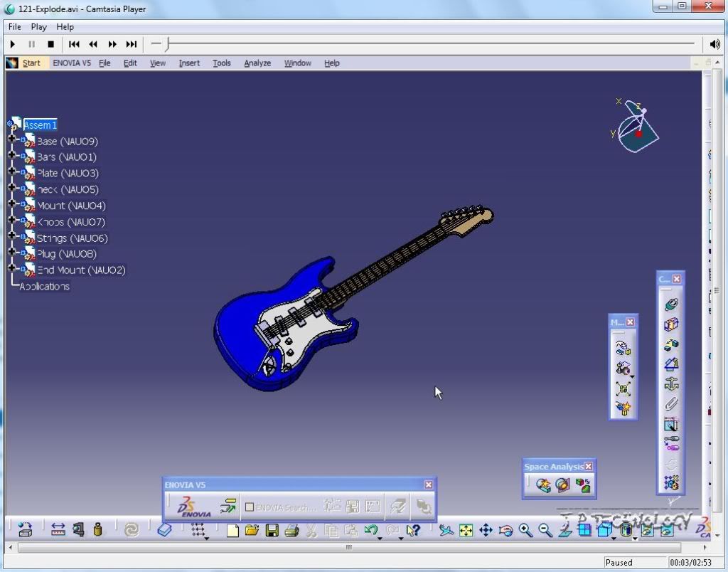The width and height of the screenshot is (728, 572).
Task: Open the Camtasia Player Help menu
Action: pos(65,27)
